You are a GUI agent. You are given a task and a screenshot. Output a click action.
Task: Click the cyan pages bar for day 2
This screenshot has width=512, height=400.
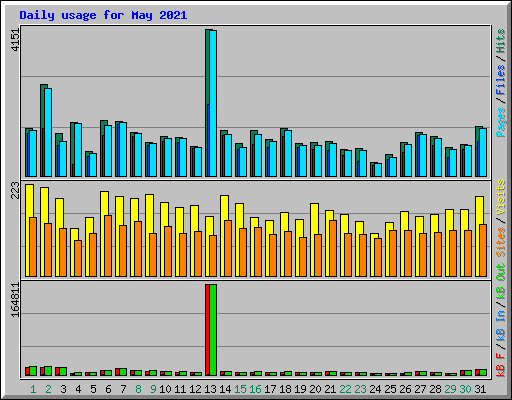pyautogui.click(x=48, y=132)
